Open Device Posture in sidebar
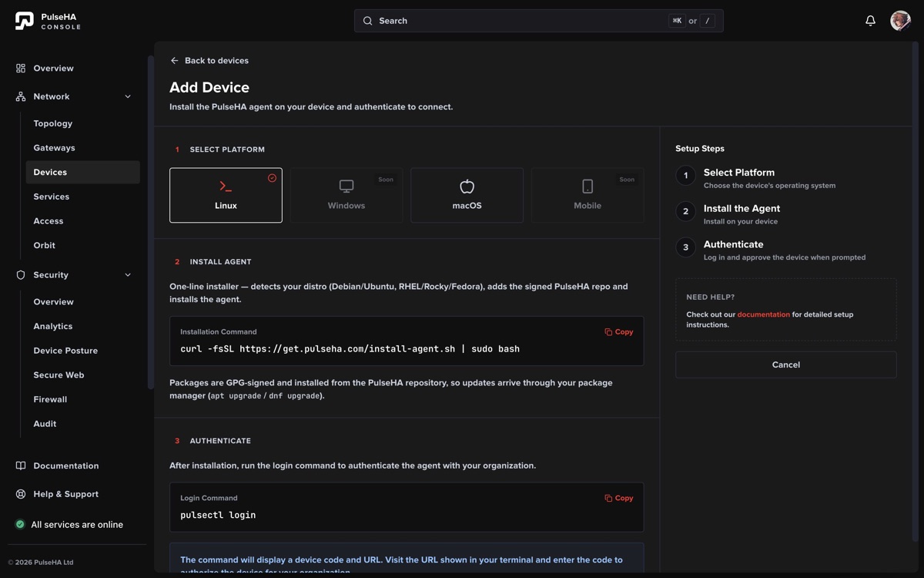This screenshot has width=924, height=578. point(82,351)
